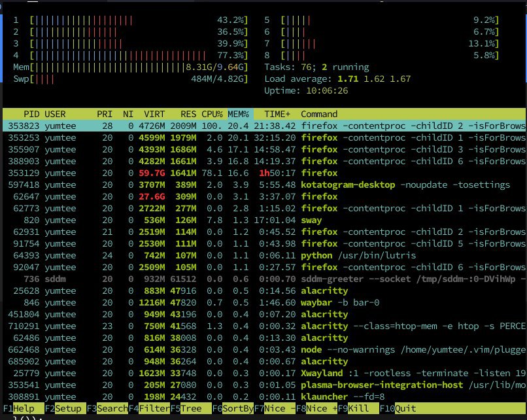Sort by the USER column header
The width and height of the screenshot is (527, 420).
[x=55, y=114]
